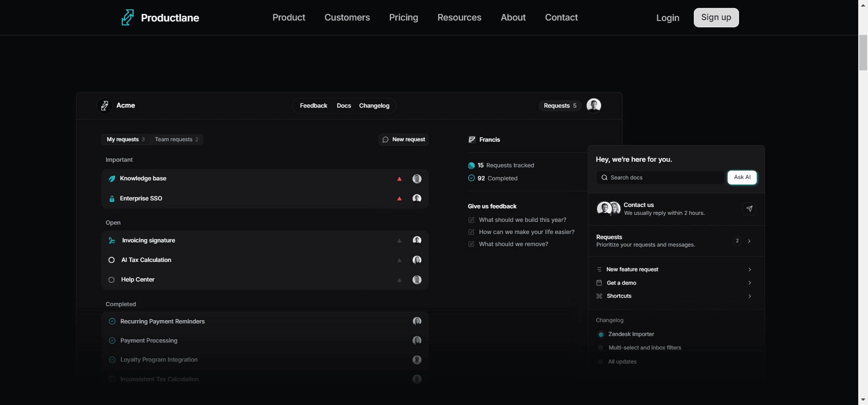Click the Requests tracked icon
The image size is (868, 405).
tap(471, 165)
